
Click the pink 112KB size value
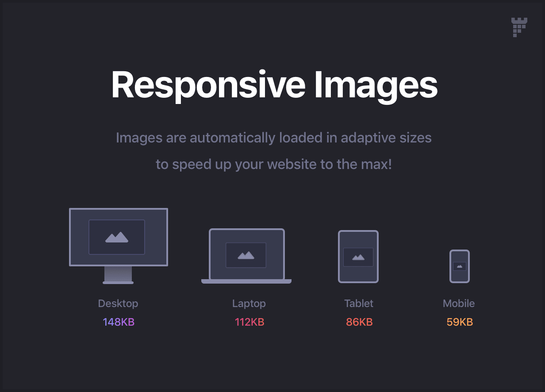249,322
